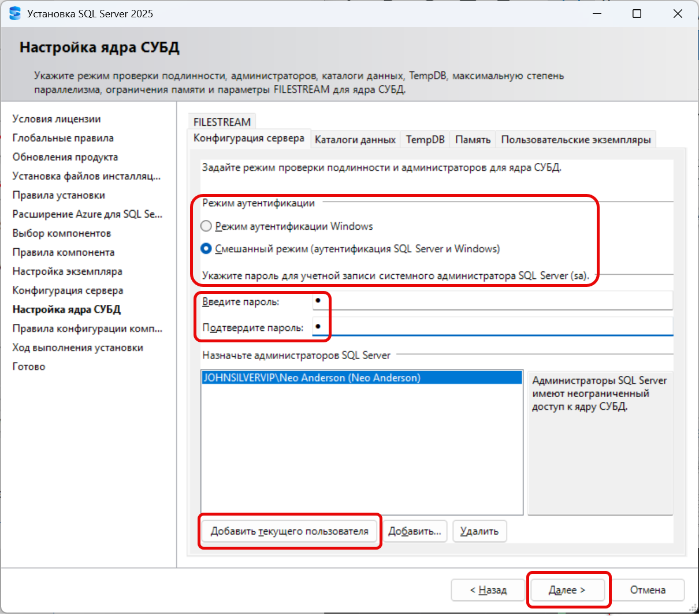Image resolution: width=699 pixels, height=616 pixels.
Task: Proceed with the Далее button
Action: (x=567, y=590)
